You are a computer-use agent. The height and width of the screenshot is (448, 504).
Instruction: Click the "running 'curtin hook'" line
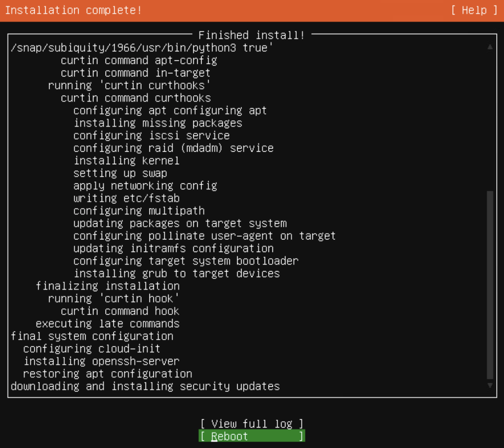113,298
